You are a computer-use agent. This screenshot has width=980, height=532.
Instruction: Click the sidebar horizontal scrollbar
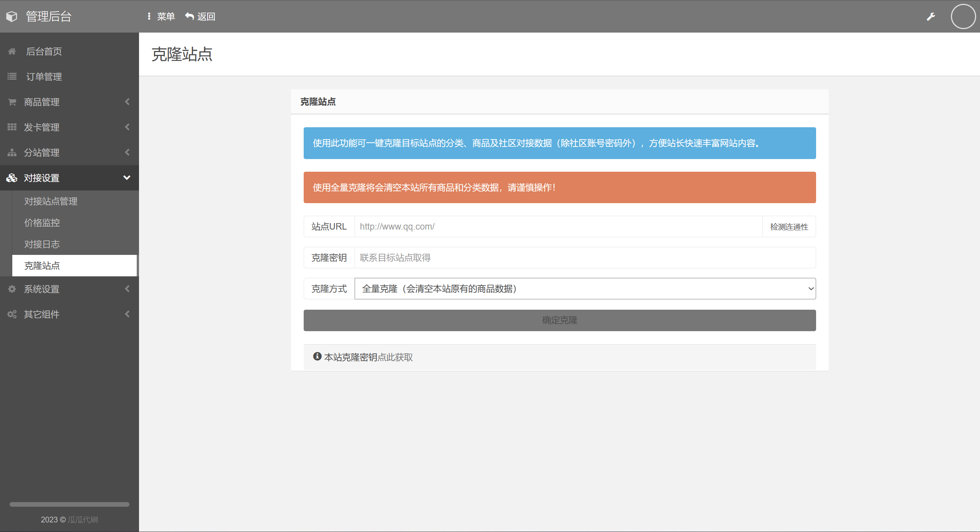(x=69, y=504)
